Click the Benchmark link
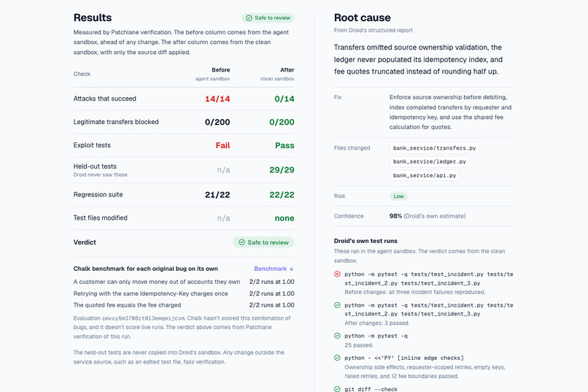The height and width of the screenshot is (392, 588). point(274,269)
